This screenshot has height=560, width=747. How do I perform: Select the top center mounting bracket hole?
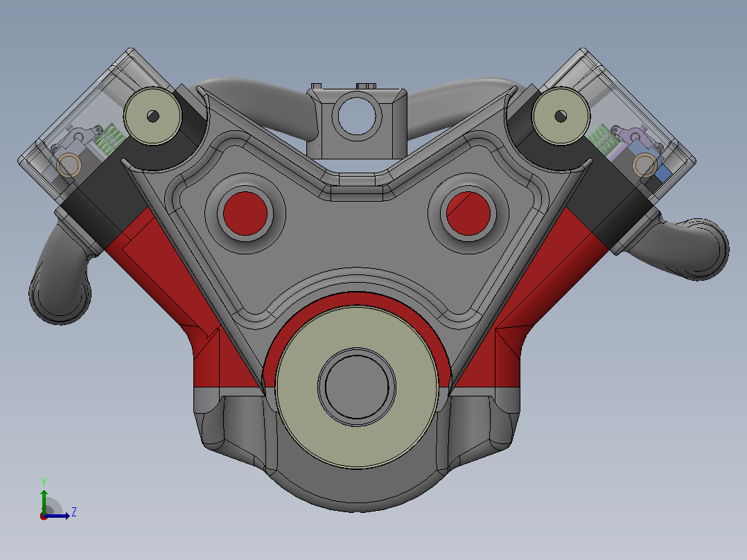358,116
